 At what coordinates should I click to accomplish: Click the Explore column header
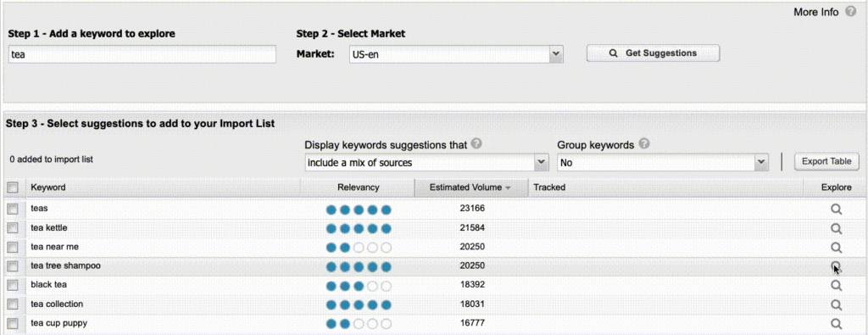(x=836, y=187)
